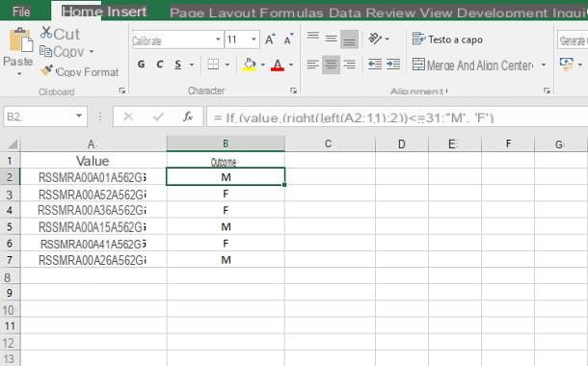Switch to the Home tab
The width and height of the screenshot is (588, 366).
pyautogui.click(x=82, y=12)
